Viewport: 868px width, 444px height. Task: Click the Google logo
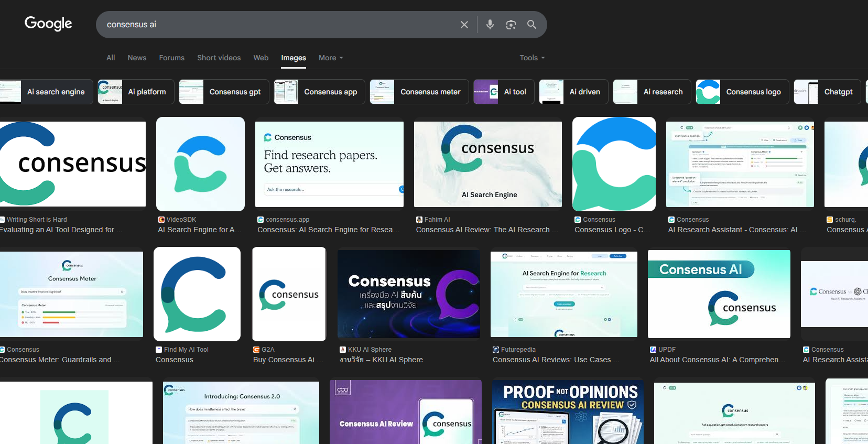[48, 24]
